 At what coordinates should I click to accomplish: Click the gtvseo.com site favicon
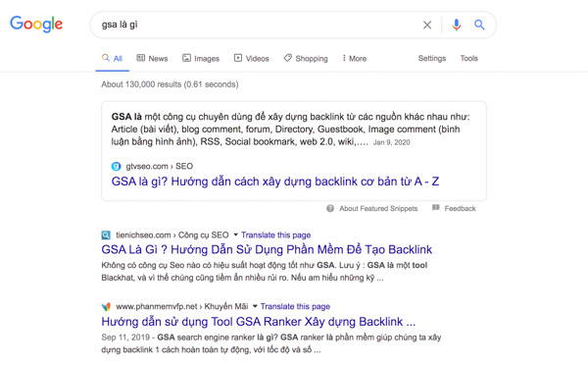(x=117, y=166)
